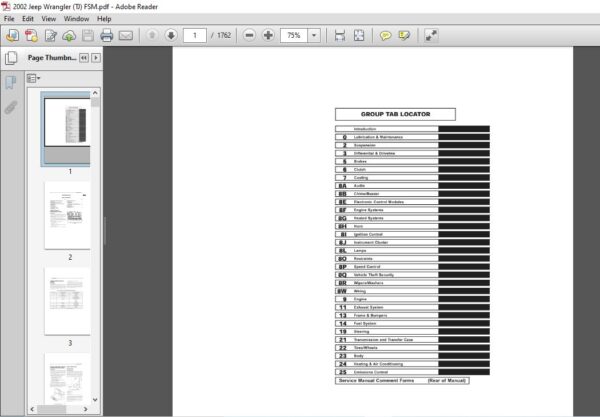The image size is (600, 417).
Task: Go to previous page up arrow
Action: (x=152, y=36)
